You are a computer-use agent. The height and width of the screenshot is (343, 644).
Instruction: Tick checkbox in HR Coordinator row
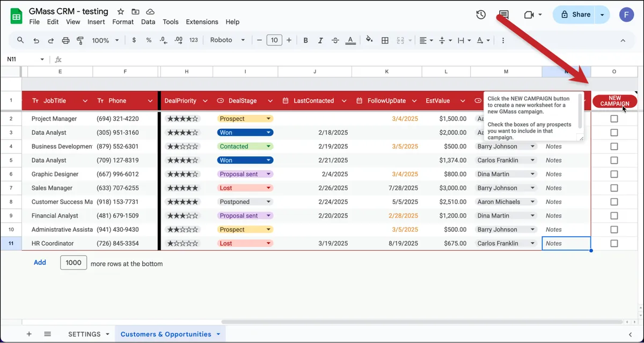(614, 243)
